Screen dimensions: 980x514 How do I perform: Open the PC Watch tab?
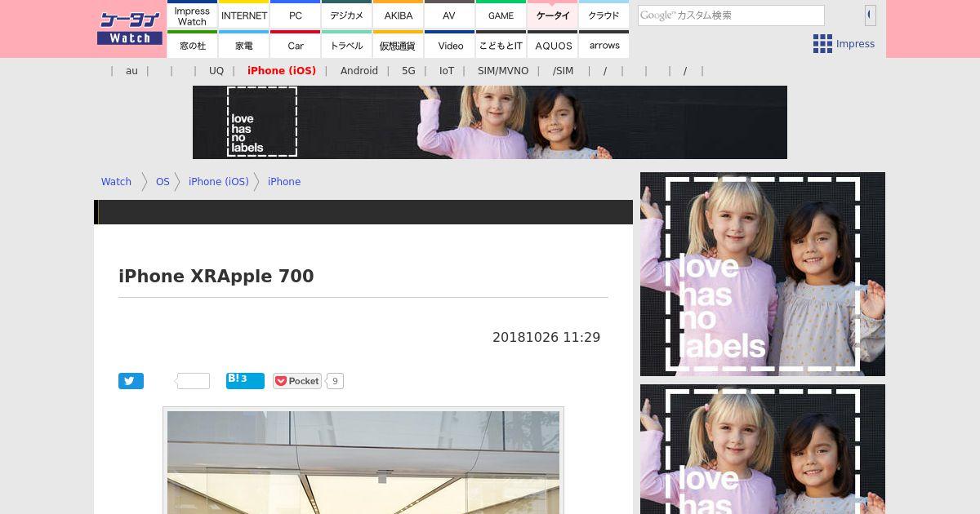(296, 15)
